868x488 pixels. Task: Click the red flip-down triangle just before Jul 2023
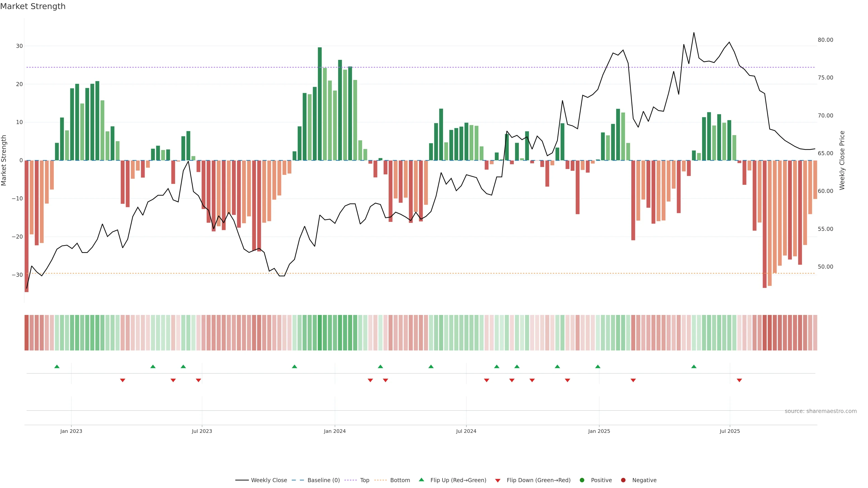(198, 380)
